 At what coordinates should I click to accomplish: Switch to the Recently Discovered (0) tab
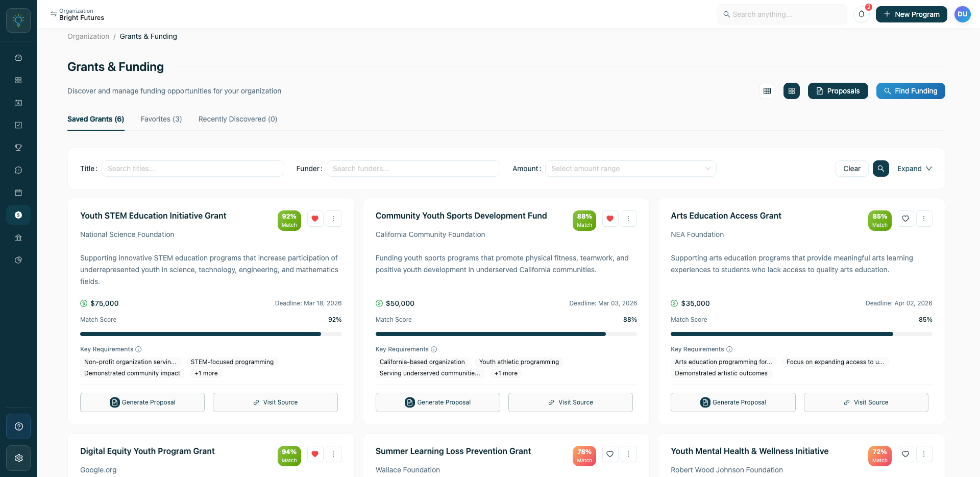(x=238, y=119)
